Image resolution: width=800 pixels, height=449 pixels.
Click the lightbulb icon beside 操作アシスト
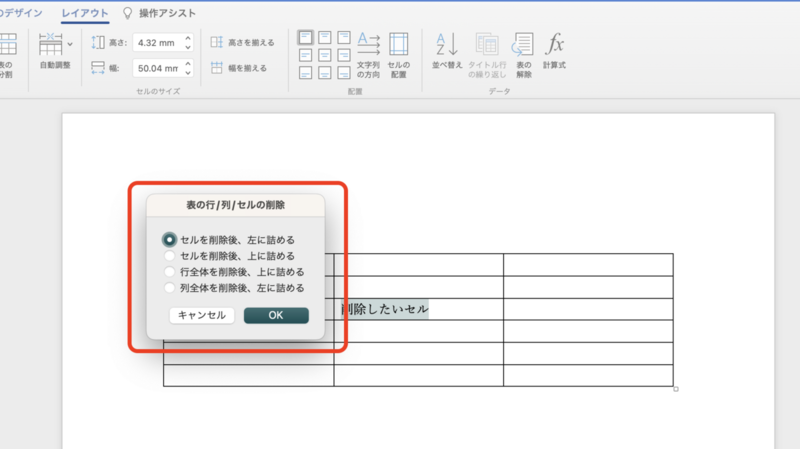(128, 13)
